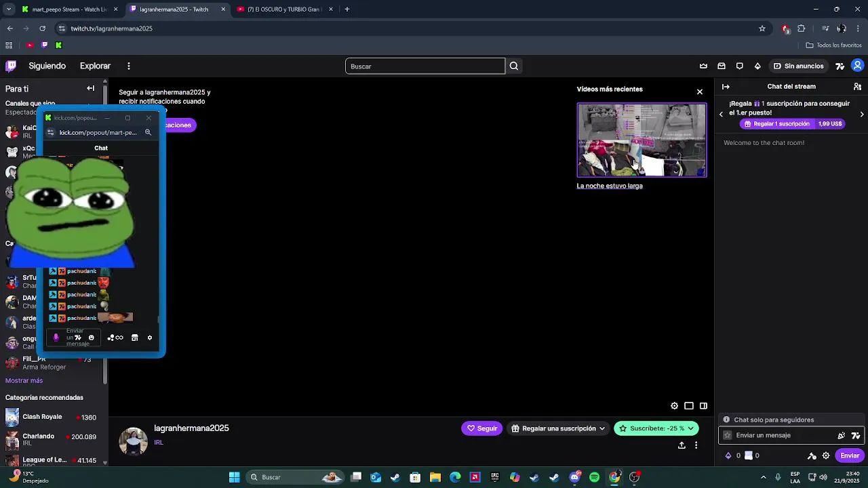Collapse the stream chat panel
Image resolution: width=868 pixels, height=488 pixels.
click(726, 87)
